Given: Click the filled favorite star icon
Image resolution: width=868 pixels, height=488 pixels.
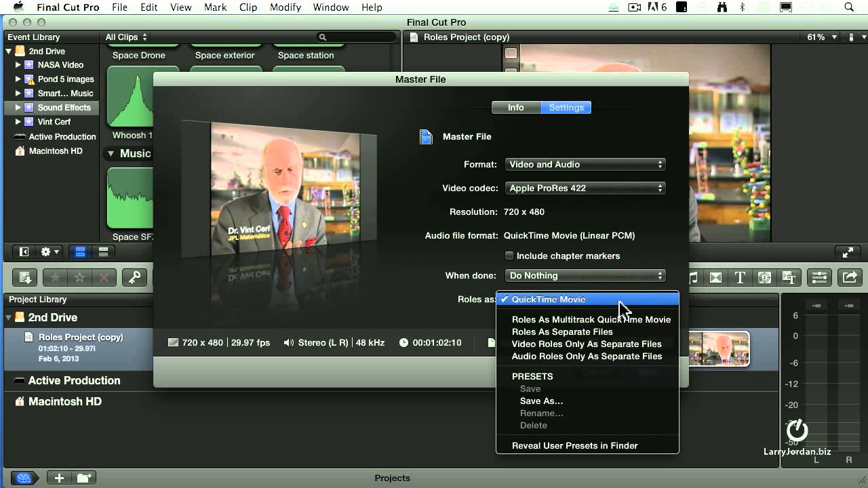Looking at the screenshot, I should [x=55, y=277].
